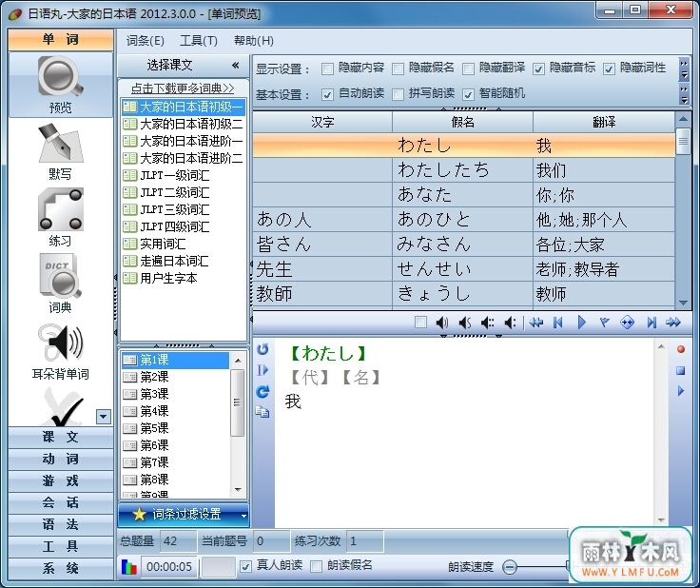Image resolution: width=700 pixels, height=588 pixels.
Task: Click the diamond arrows icon in toolbar
Action: 627,323
